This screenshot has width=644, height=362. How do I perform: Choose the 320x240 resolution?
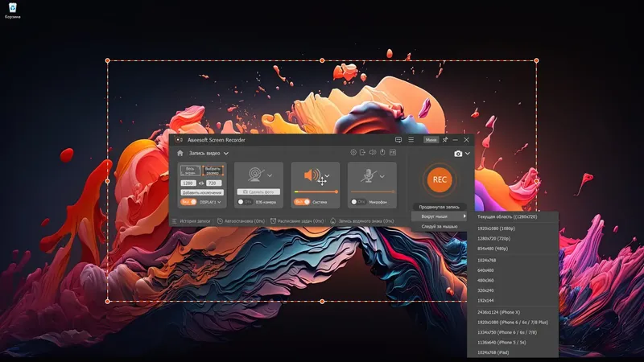click(513, 290)
